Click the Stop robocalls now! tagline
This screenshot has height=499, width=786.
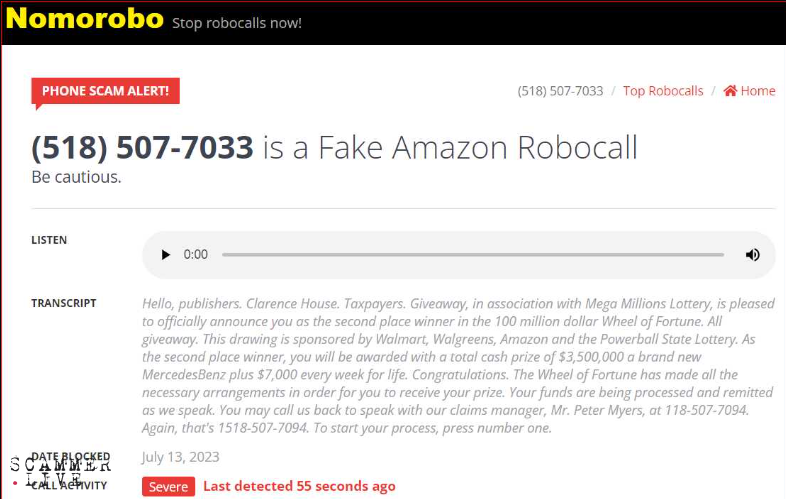pos(237,23)
